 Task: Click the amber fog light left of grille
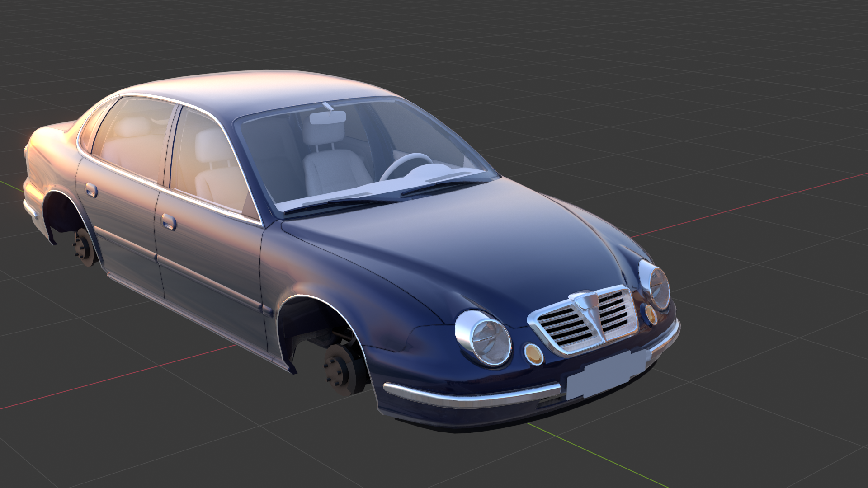[x=534, y=354]
